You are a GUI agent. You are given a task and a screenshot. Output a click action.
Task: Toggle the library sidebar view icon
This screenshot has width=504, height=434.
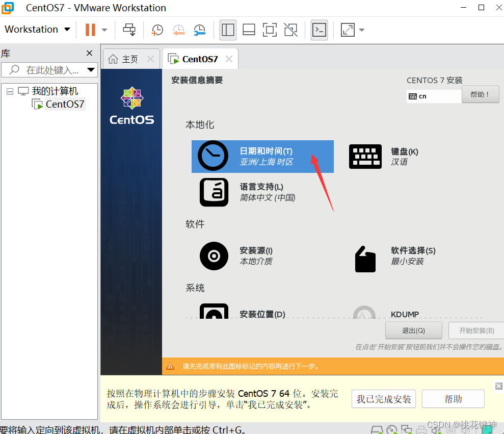point(228,30)
